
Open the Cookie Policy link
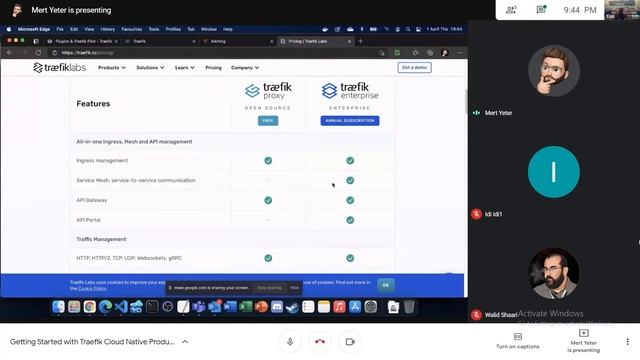[x=92, y=289]
